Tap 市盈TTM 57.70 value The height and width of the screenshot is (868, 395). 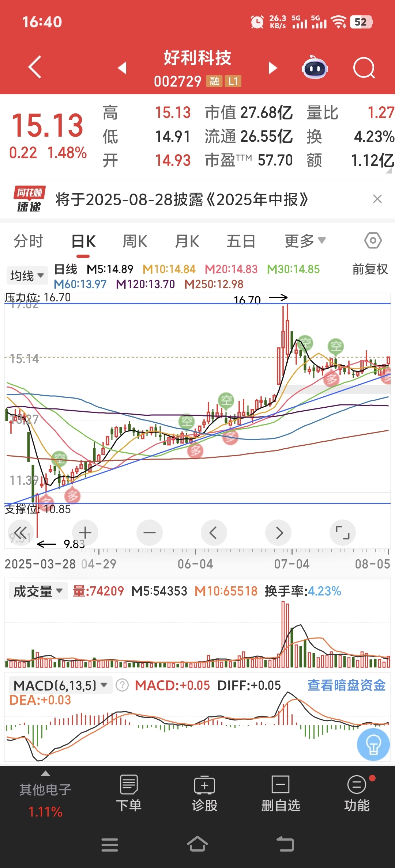(249, 160)
